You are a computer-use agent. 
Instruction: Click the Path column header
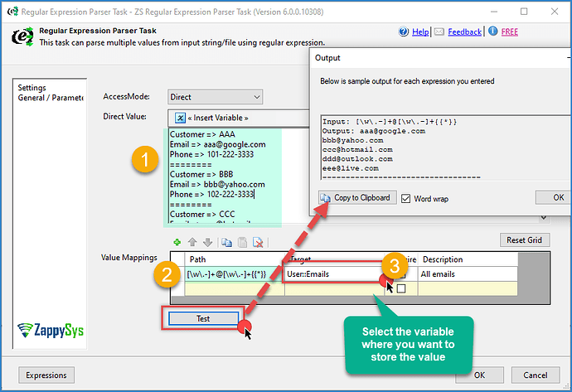[x=235, y=259]
